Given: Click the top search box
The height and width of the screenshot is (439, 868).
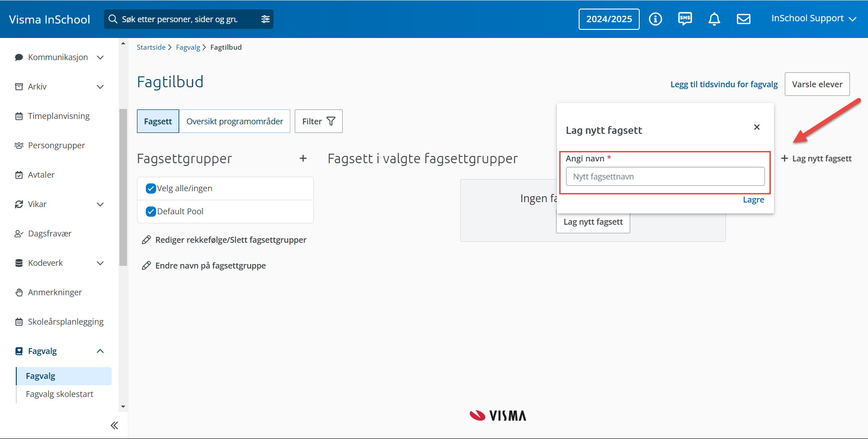Looking at the screenshot, I should click(x=189, y=19).
